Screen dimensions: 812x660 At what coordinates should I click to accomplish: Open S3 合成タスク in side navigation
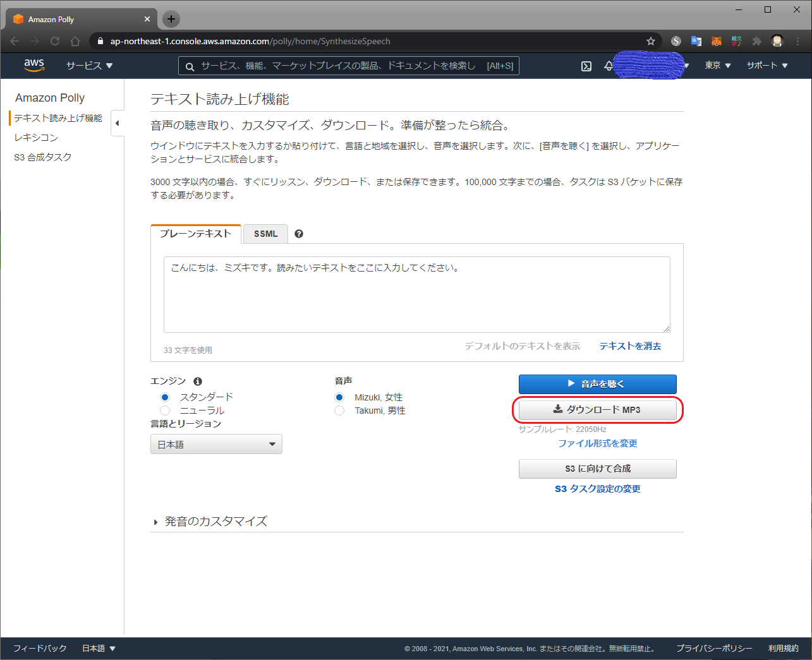pyautogui.click(x=43, y=157)
